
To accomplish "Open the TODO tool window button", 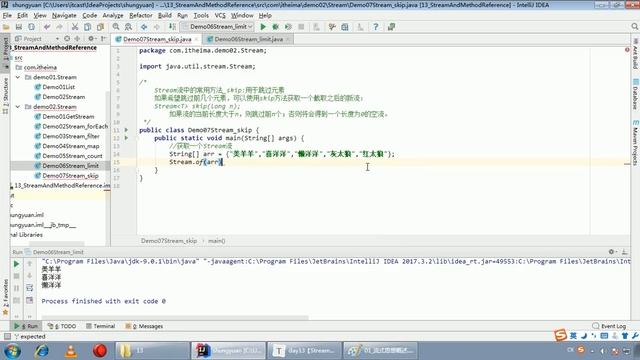I will pyautogui.click(x=62, y=326).
